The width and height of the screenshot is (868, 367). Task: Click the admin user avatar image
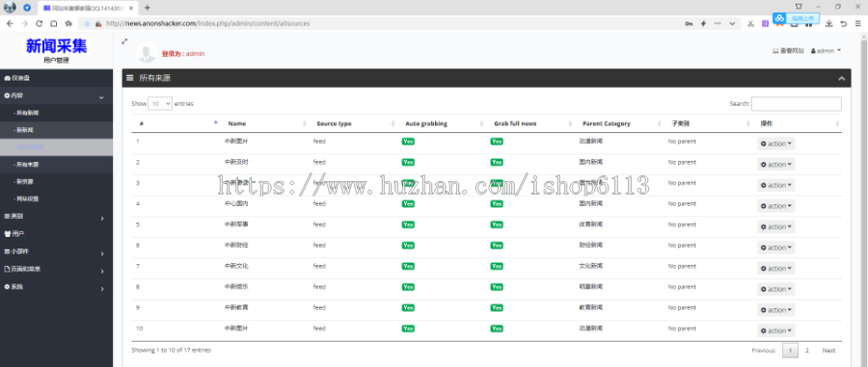click(147, 52)
